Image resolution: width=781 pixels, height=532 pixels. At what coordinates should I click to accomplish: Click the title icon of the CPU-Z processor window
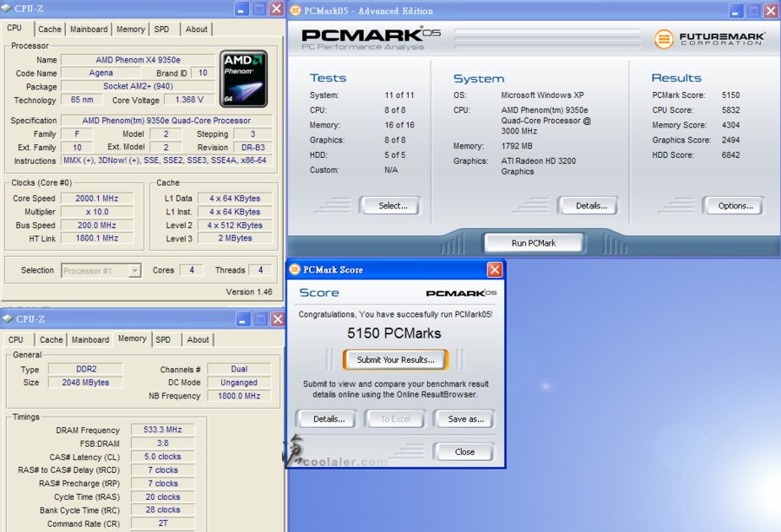pyautogui.click(x=6, y=9)
